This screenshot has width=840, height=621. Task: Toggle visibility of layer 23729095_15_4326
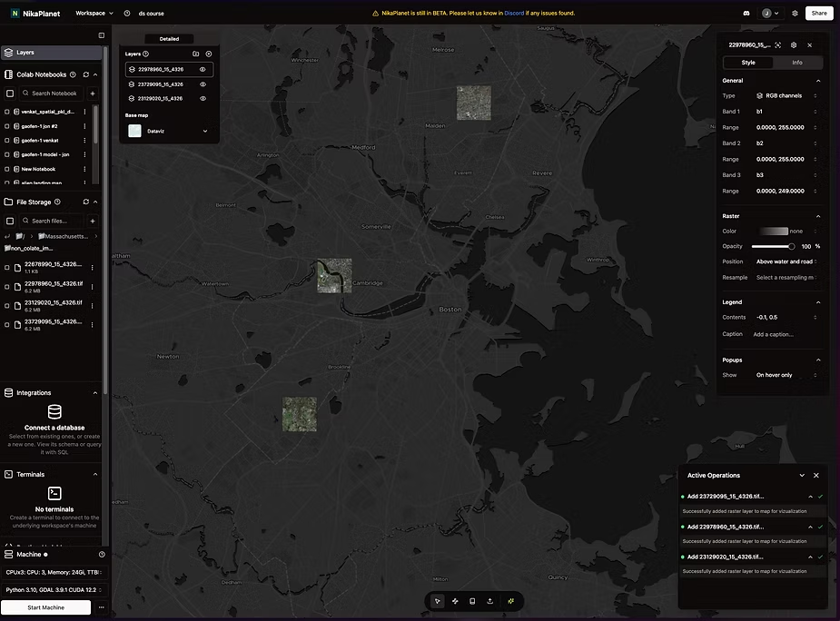(203, 84)
